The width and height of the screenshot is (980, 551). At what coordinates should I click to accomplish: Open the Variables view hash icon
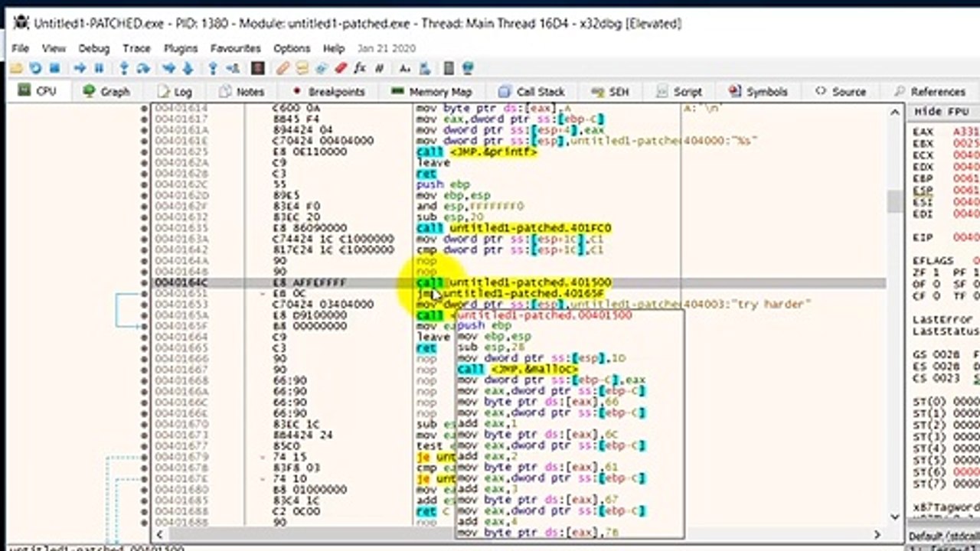379,68
